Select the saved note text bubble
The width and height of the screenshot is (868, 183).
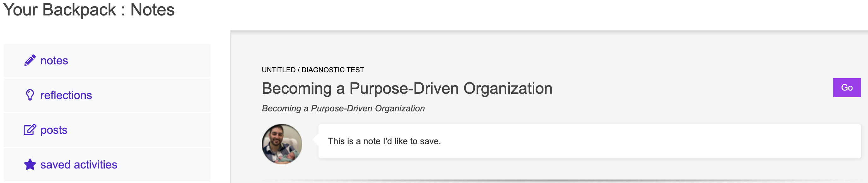coord(384,141)
